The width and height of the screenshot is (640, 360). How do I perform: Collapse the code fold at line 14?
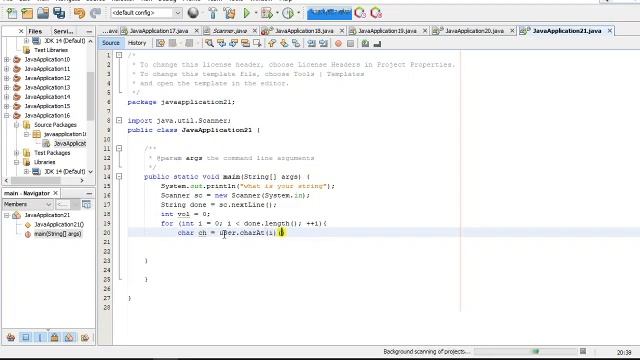pyautogui.click(x=119, y=177)
